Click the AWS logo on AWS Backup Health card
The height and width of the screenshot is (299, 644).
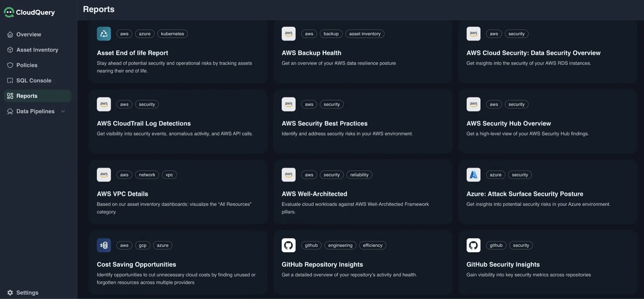coord(289,34)
